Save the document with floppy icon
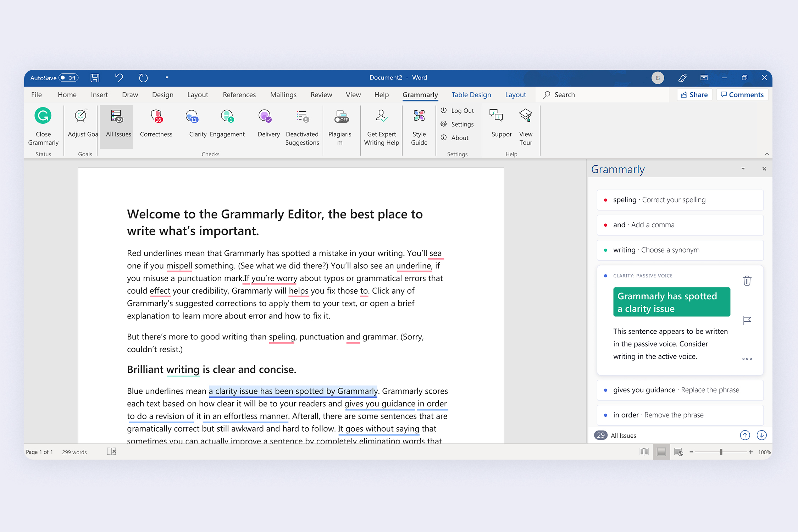The image size is (798, 532). point(95,78)
